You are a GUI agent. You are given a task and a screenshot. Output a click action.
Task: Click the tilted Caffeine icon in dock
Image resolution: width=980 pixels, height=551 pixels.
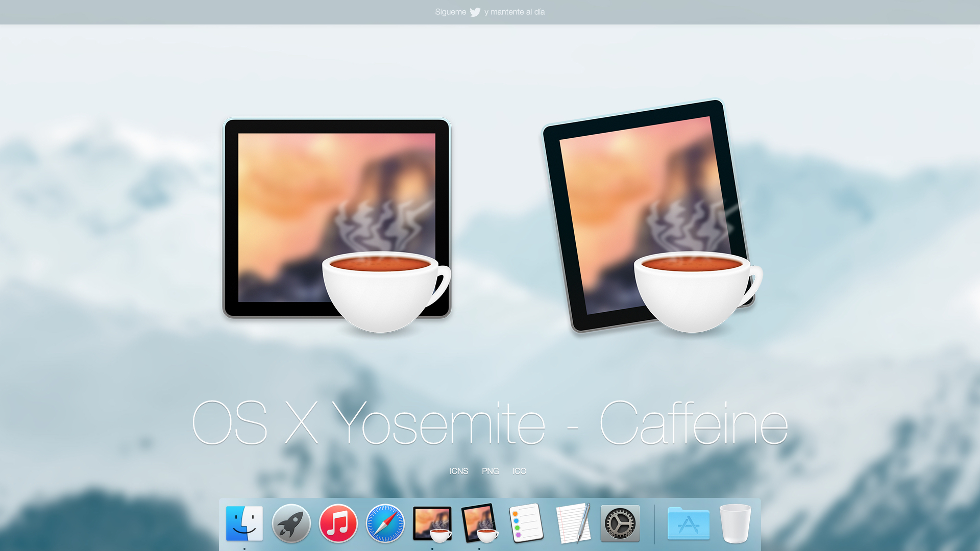[480, 523]
